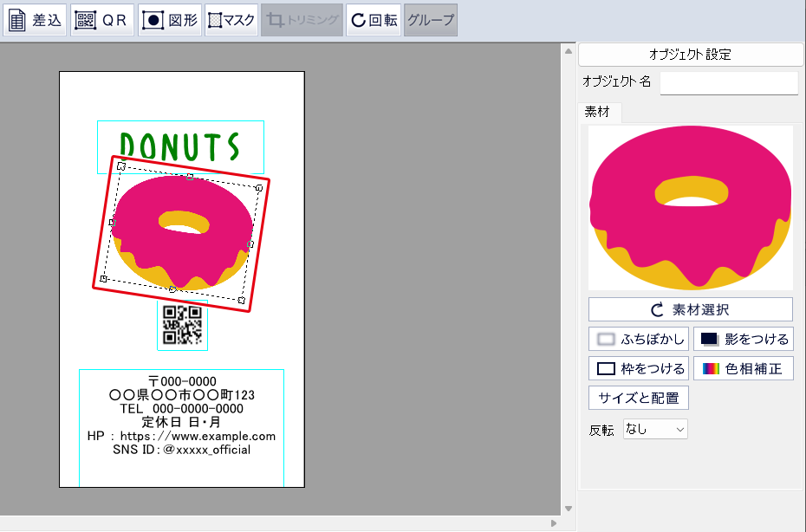Click the 回転 rotate tool
Viewport: 806px width, 532px height.
(x=373, y=20)
